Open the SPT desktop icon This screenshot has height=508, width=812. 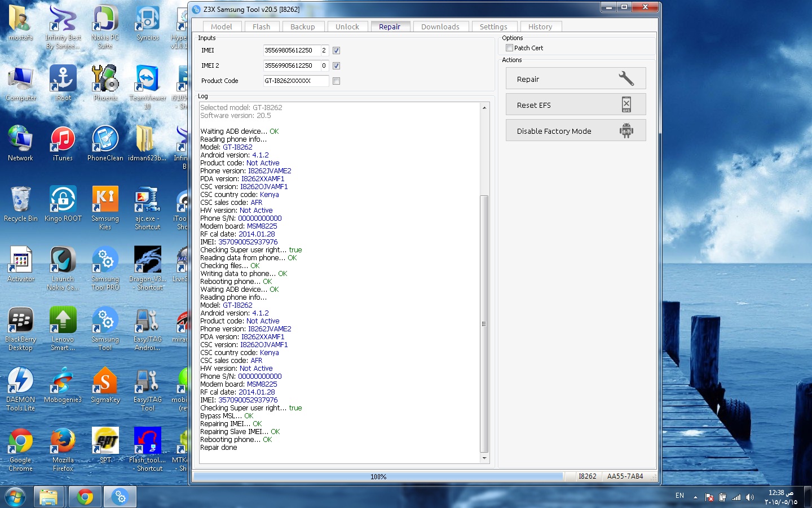coord(105,445)
